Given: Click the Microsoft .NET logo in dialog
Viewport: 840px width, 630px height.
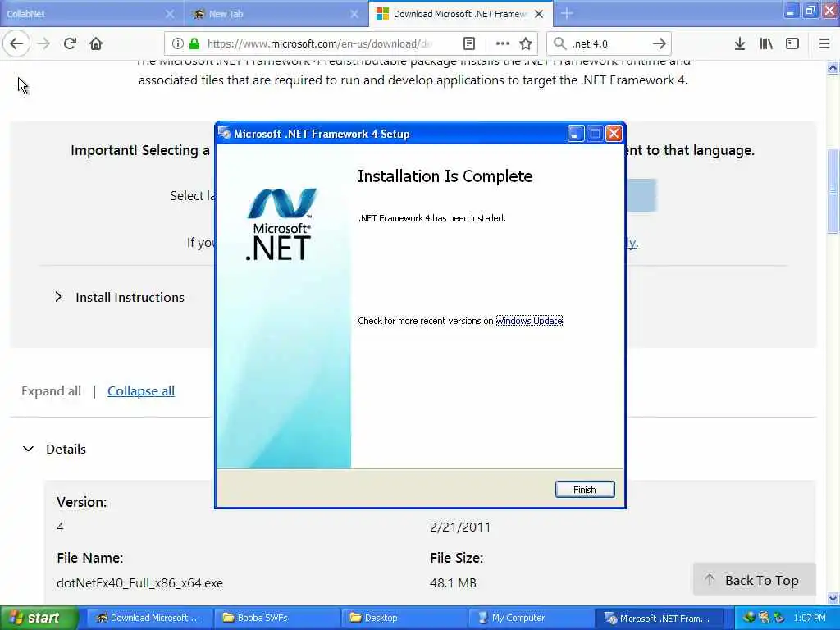Looking at the screenshot, I should [x=281, y=224].
